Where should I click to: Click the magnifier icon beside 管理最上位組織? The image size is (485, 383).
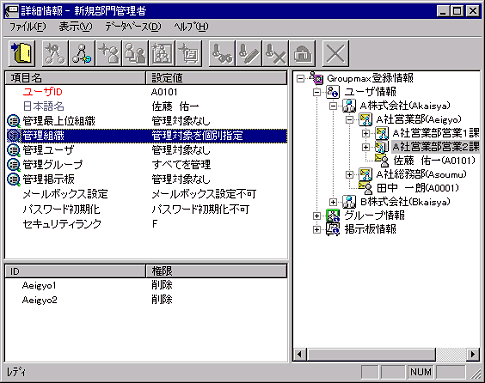pos(14,121)
